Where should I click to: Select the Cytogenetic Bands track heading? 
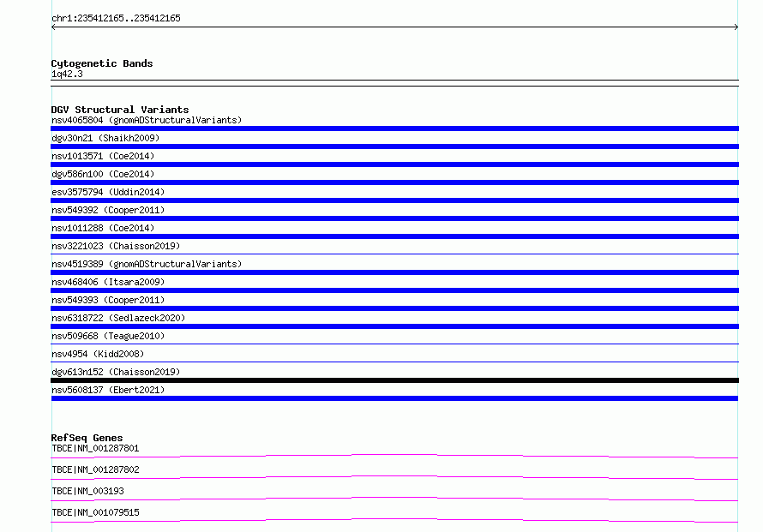pyautogui.click(x=102, y=63)
